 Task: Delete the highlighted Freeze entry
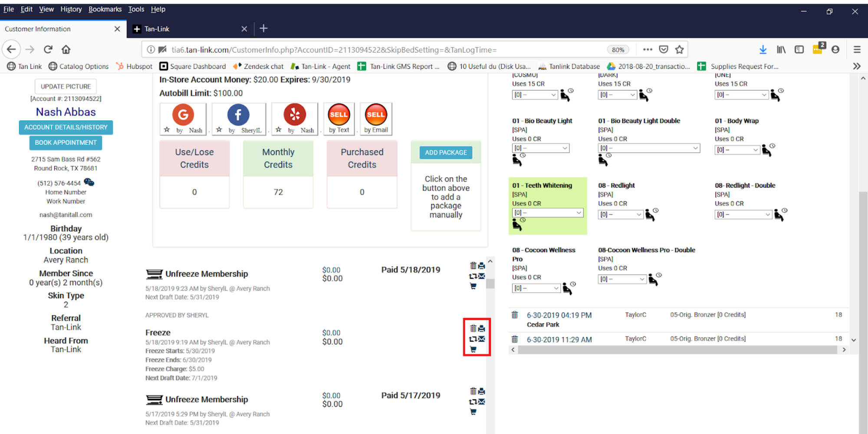tap(473, 328)
